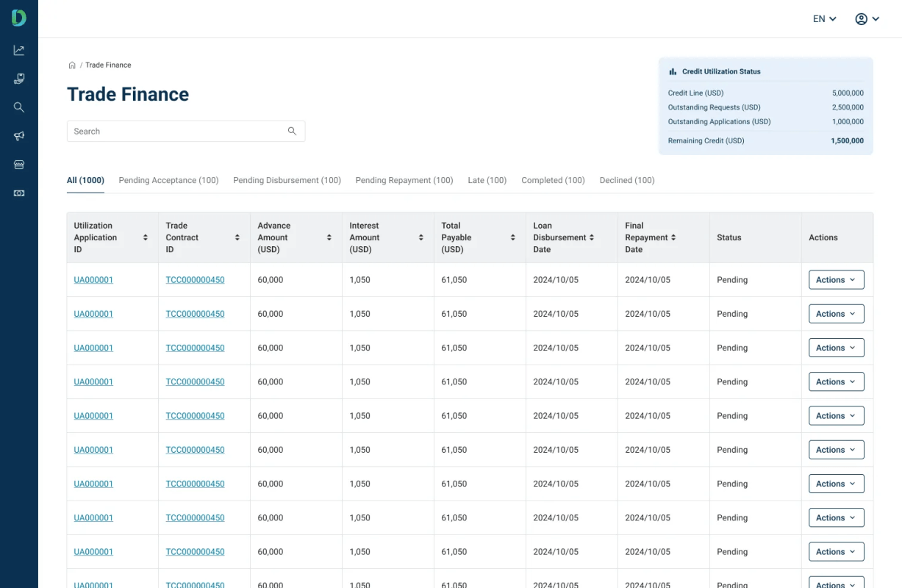Screen dimensions: 902x588
Task: Open the megaphone announcements icon
Action: pyautogui.click(x=19, y=136)
